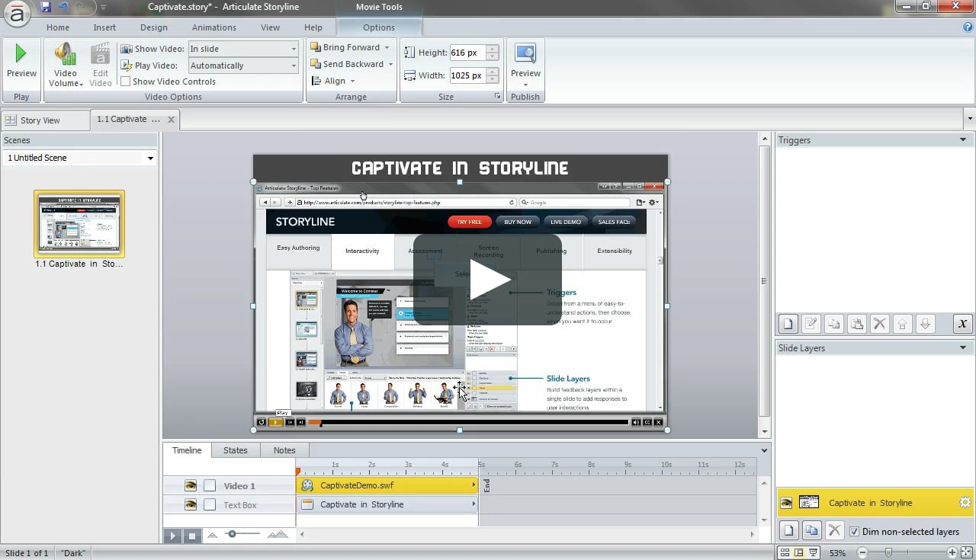This screenshot has height=560, width=976.
Task: Click the Preview play button in ribbon
Action: point(21,61)
